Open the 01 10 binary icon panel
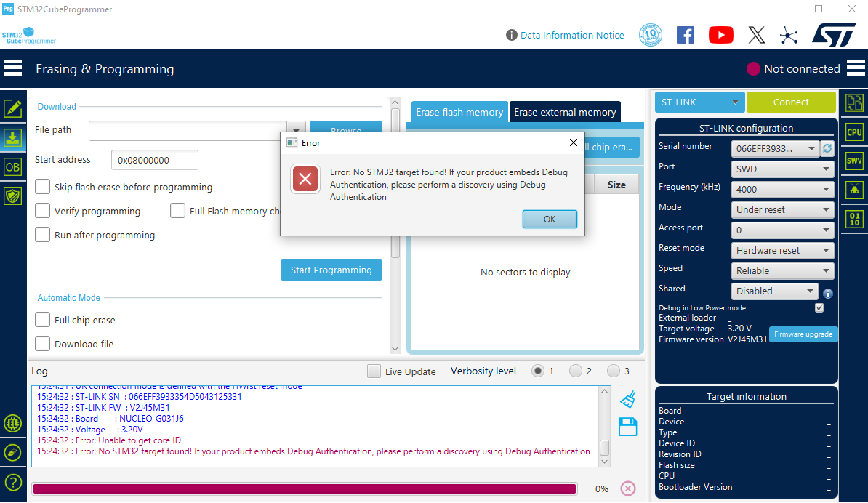The image size is (868, 503). (x=854, y=219)
